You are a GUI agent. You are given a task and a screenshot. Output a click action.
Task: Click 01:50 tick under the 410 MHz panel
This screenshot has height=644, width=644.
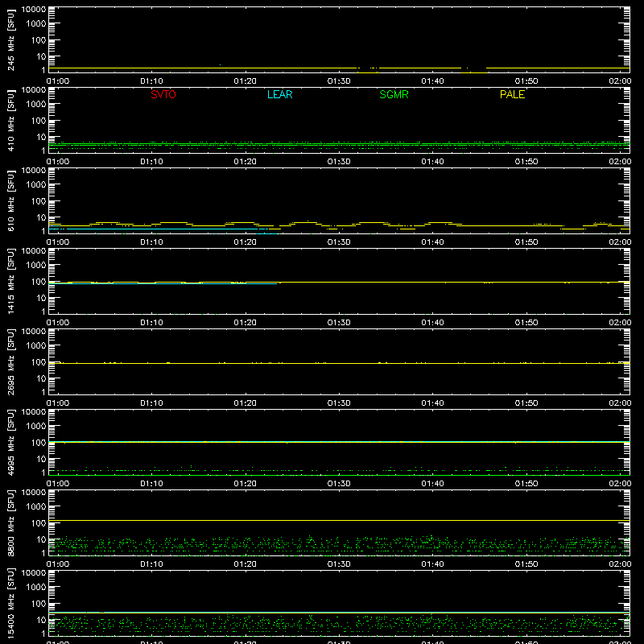click(x=526, y=162)
